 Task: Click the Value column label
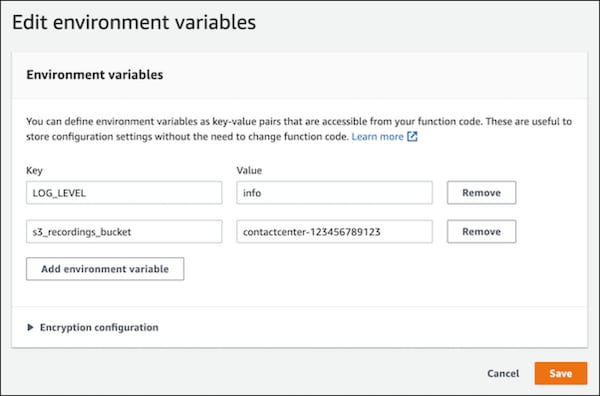coord(249,170)
